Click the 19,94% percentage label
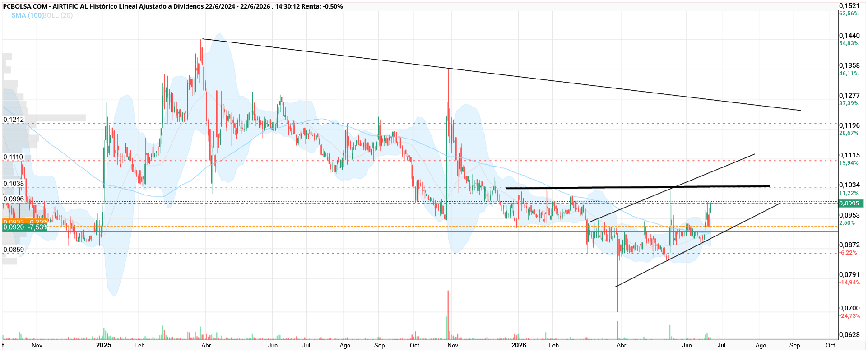868x352 pixels. tap(849, 163)
